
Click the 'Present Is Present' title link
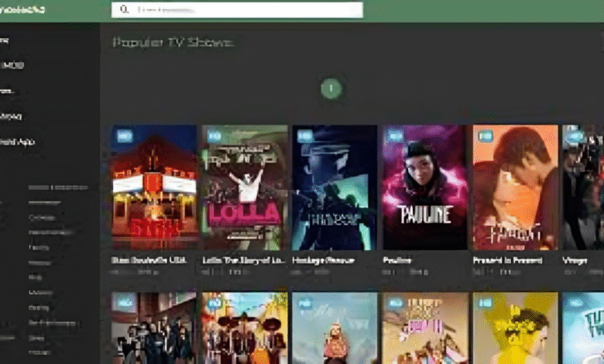point(507,260)
